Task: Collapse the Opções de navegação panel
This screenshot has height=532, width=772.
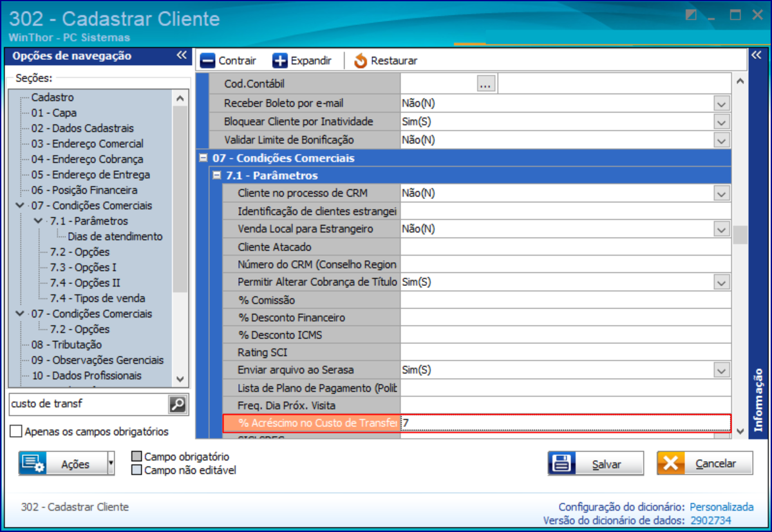Action: point(182,55)
